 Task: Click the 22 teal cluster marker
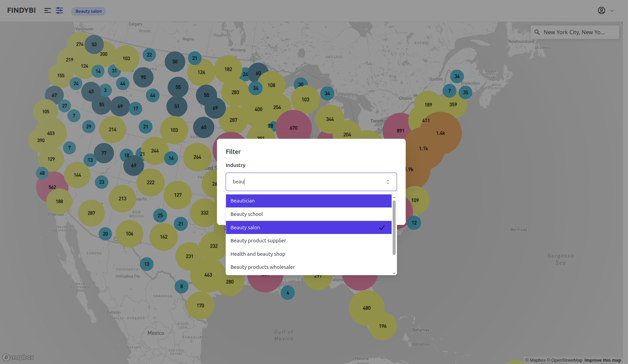click(x=149, y=55)
